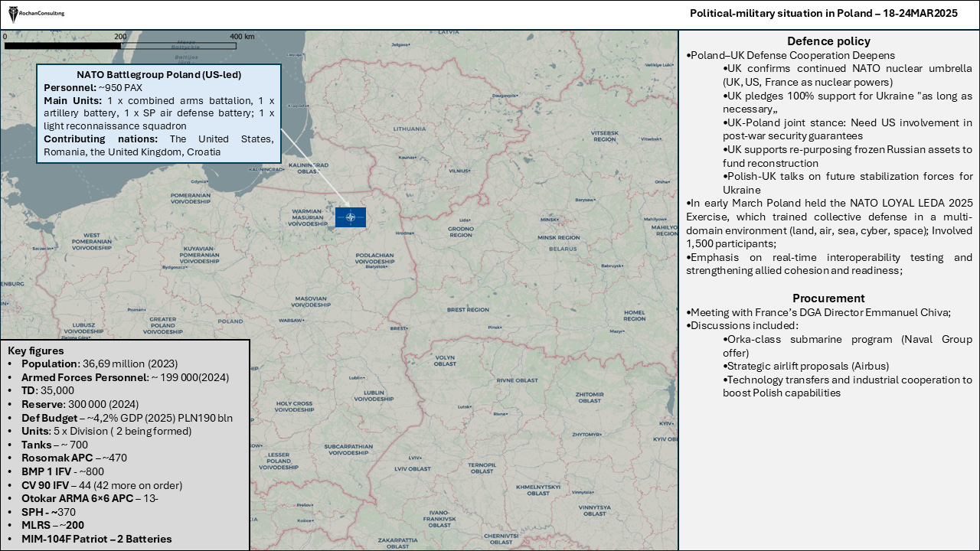Click the 'frozen Russian assets' bullet

point(848,156)
